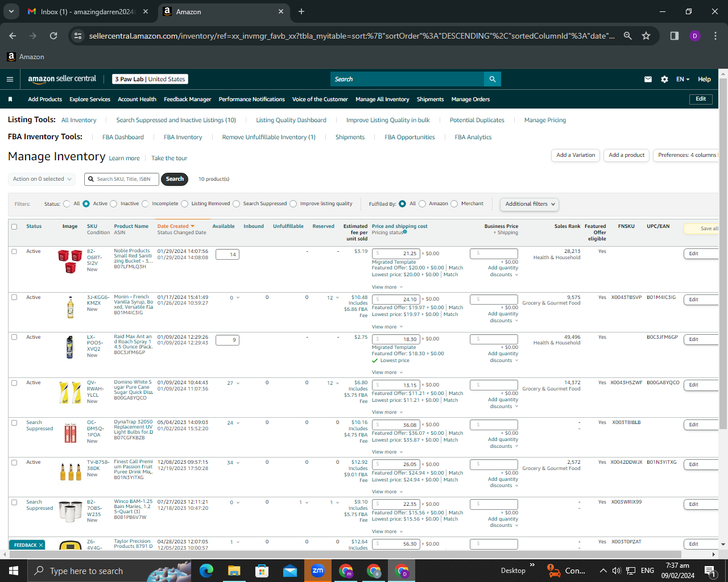
Task: Show hidden system tray icons chevron
Action: (603, 571)
